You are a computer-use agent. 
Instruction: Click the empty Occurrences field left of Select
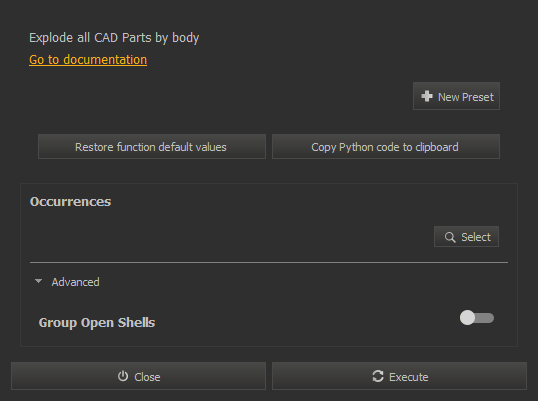(230, 237)
